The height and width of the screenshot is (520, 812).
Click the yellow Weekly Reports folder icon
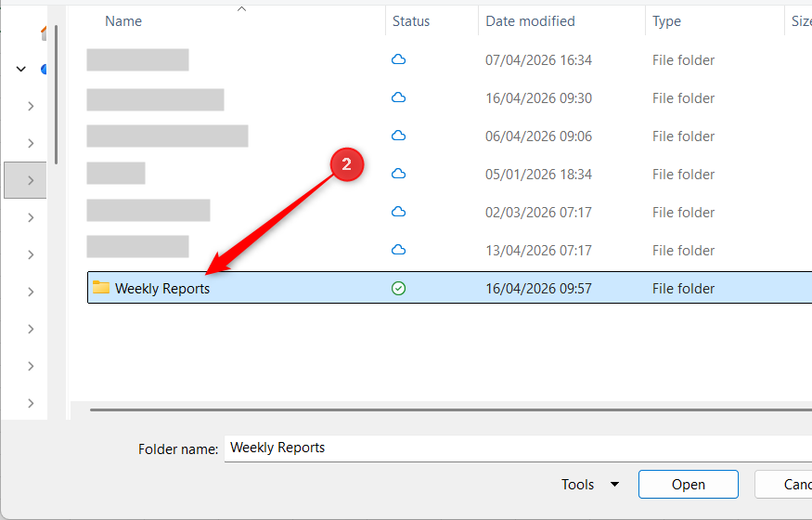[x=101, y=288]
